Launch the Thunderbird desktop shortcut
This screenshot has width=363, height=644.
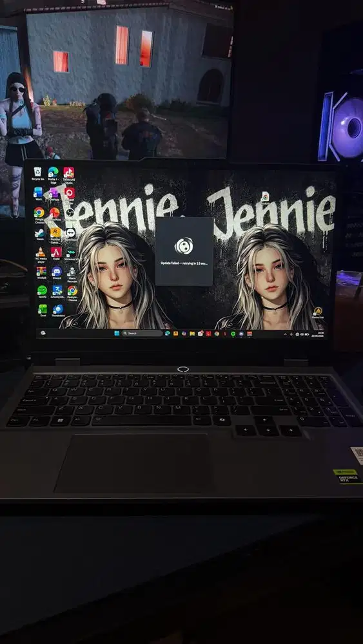coord(58,309)
